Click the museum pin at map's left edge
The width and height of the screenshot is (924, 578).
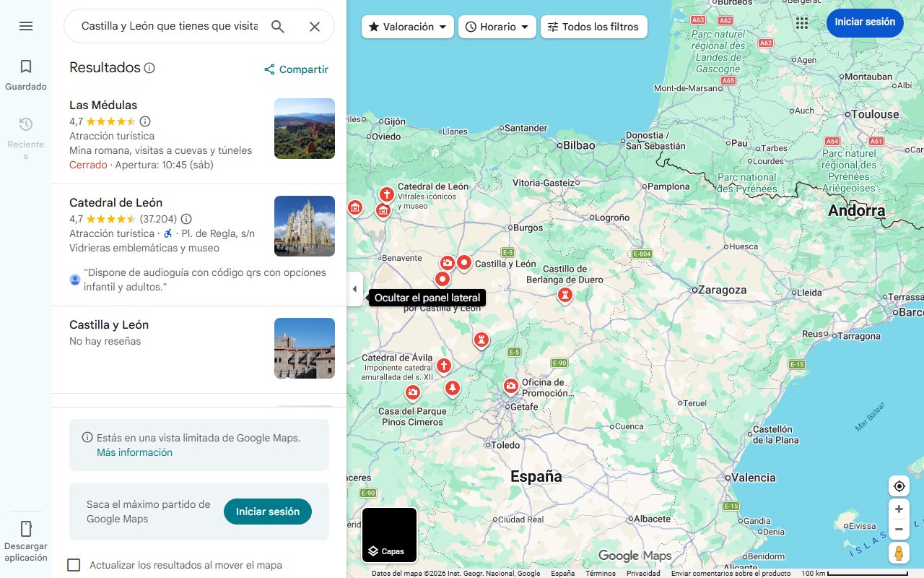tap(354, 208)
